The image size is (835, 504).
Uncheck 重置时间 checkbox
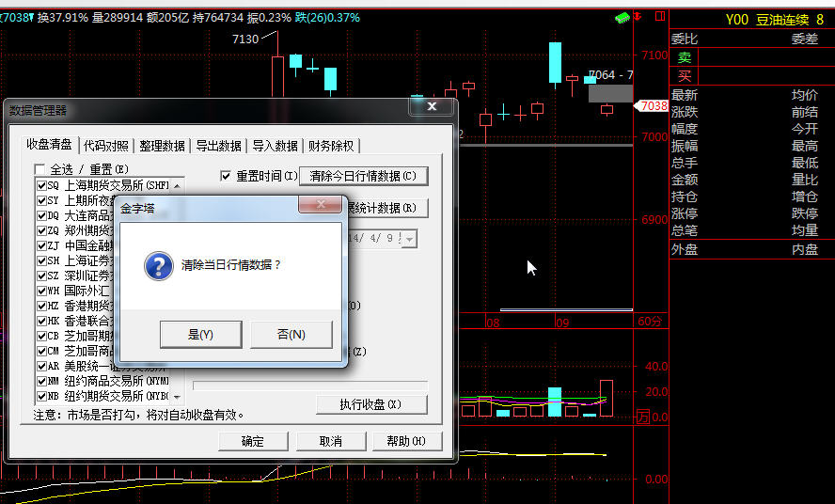pos(226,176)
